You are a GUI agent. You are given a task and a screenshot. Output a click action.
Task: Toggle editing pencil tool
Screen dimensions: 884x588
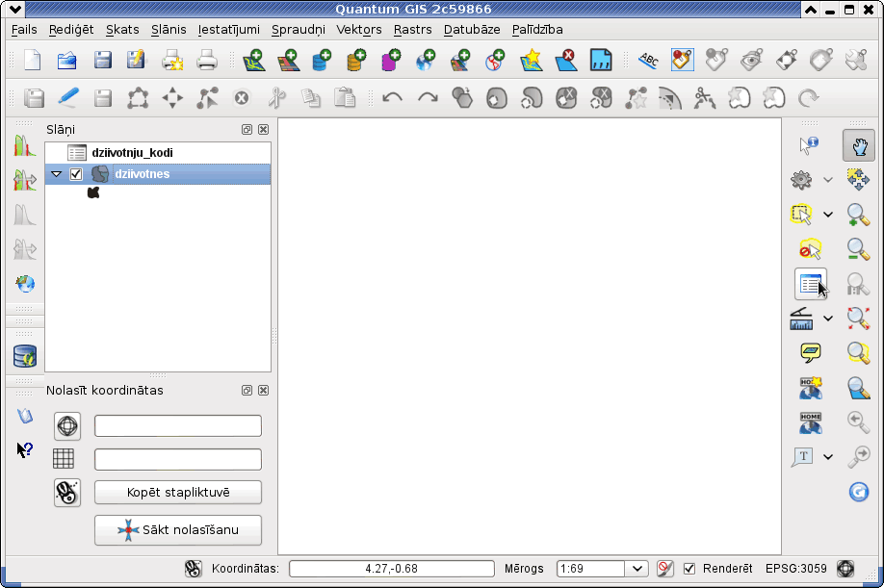click(68, 98)
